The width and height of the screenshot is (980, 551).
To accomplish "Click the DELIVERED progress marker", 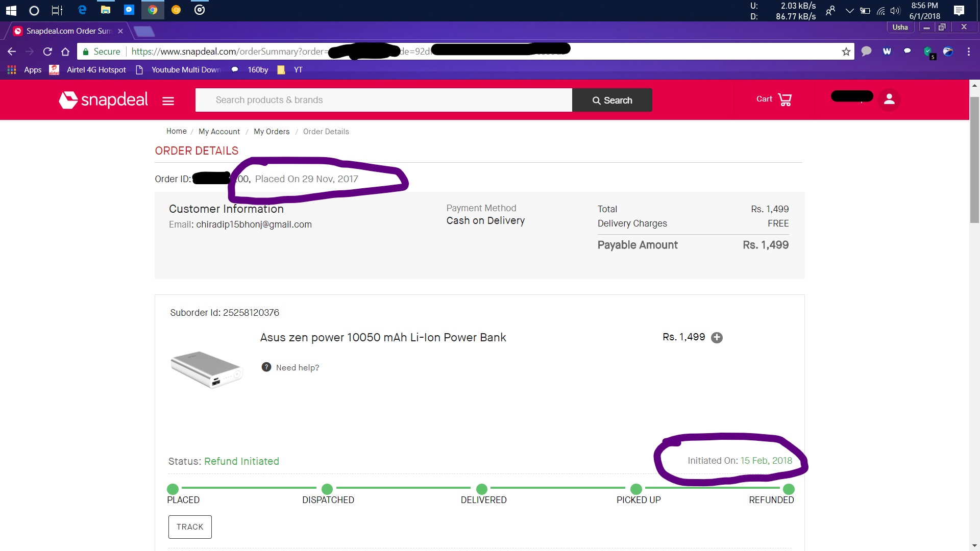I will [482, 489].
